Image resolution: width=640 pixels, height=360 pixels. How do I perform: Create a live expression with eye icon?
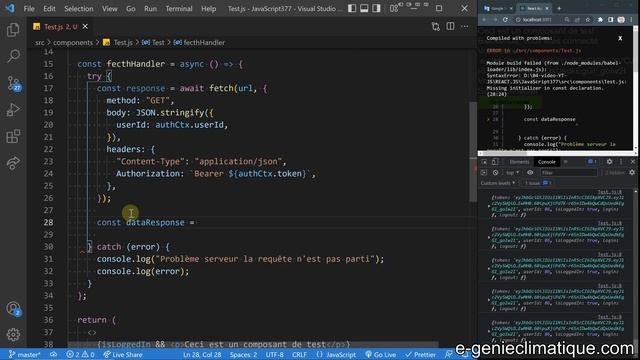(x=530, y=173)
